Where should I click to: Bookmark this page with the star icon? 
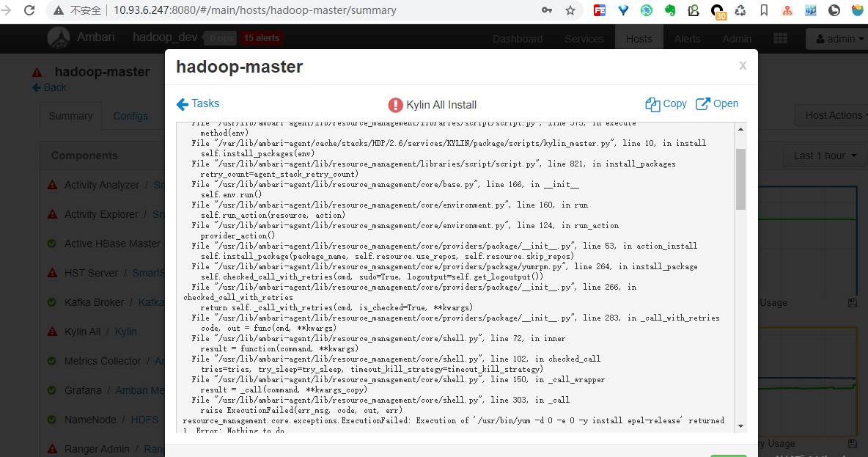(570, 10)
